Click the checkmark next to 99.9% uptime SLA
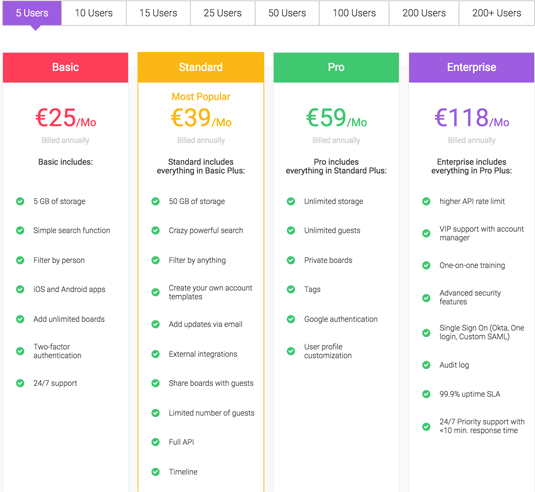This screenshot has height=492, width=535. [426, 394]
